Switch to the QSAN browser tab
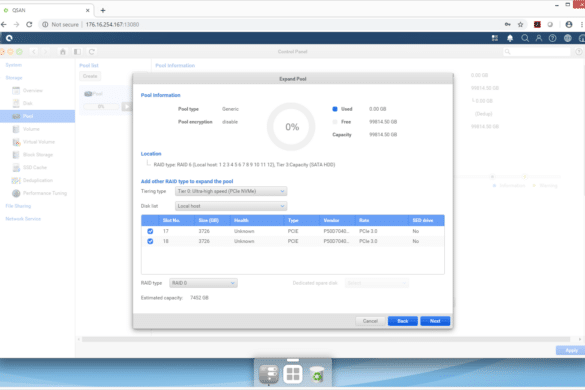The image size is (585, 390). tap(47, 10)
